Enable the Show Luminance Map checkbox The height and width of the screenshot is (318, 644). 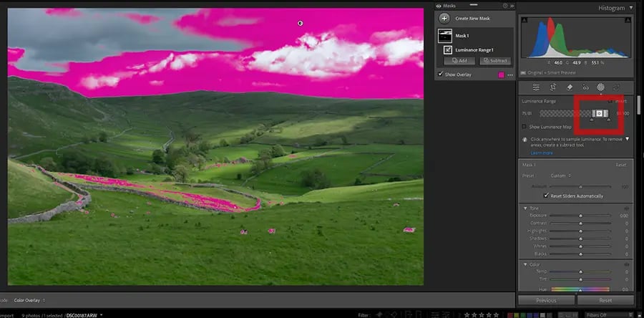point(524,127)
